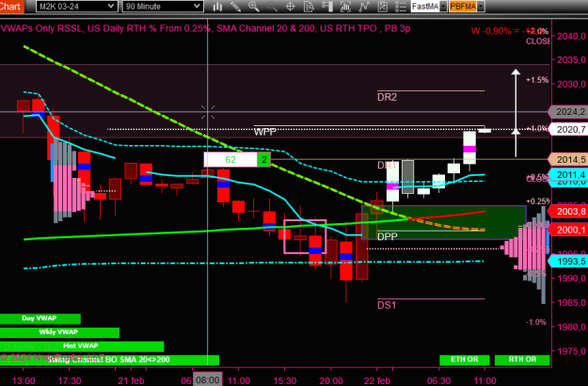
Task: Click the 2000,1 red price marker
Action: [x=568, y=230]
